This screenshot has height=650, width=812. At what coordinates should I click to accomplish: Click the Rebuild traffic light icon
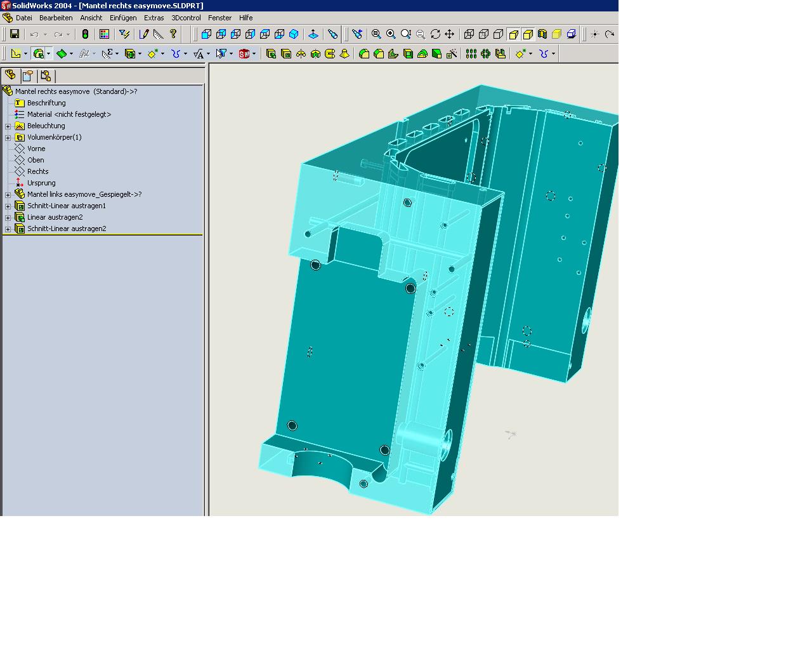[x=85, y=34]
